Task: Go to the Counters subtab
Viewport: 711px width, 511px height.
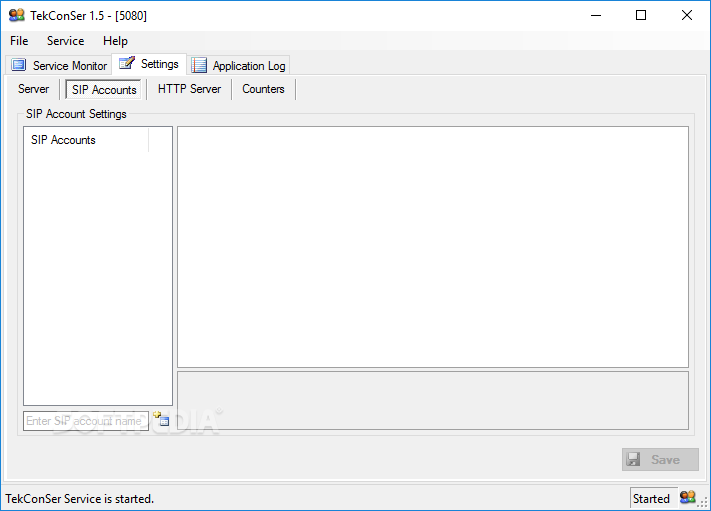Action: [x=263, y=89]
